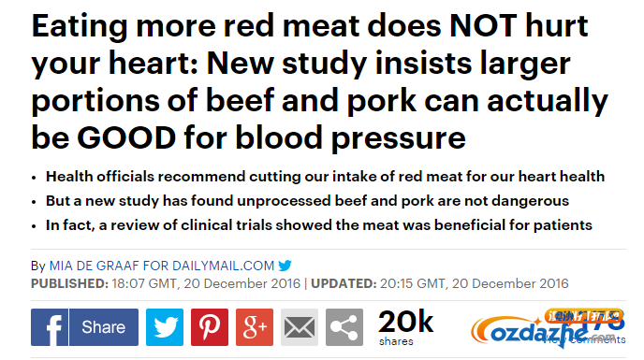Open the author's Twitter bird icon
This screenshot has height=360, width=644.
click(x=285, y=266)
